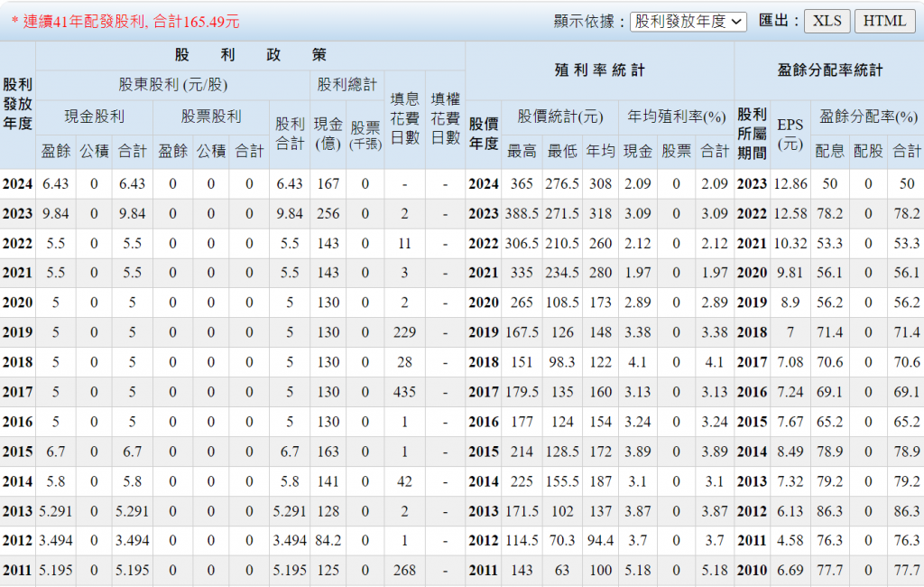Click the 股價年度 column header
The height and width of the screenshot is (587, 924).
pos(483,134)
